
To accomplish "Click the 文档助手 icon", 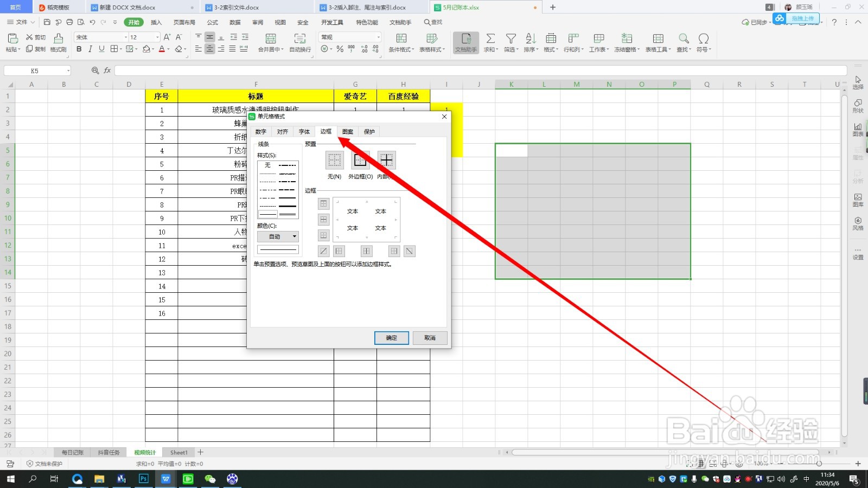I will [466, 38].
